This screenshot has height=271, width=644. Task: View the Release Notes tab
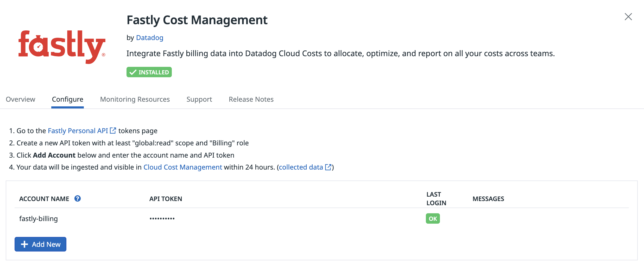(x=251, y=99)
